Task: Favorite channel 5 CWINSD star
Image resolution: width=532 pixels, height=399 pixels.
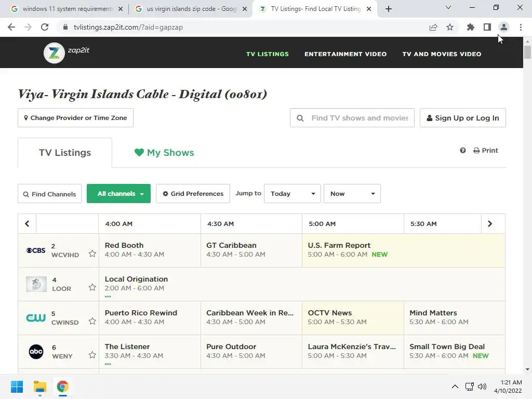Action: point(92,321)
